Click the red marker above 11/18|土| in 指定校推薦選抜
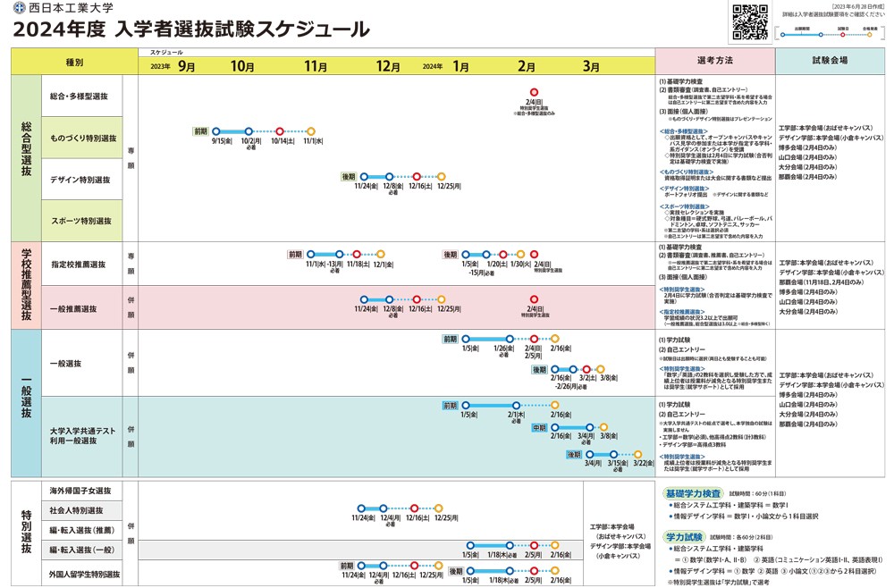Viewport: 894px width, 588px height. (x=357, y=254)
